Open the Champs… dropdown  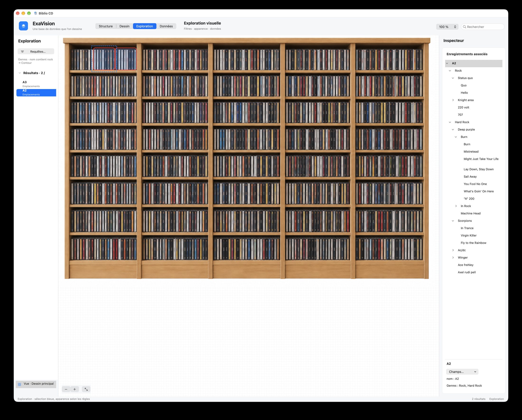point(462,372)
